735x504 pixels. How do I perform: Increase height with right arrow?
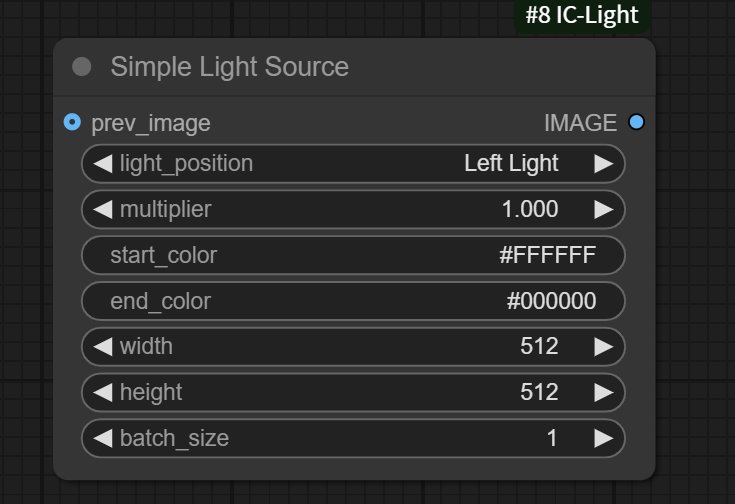click(603, 392)
